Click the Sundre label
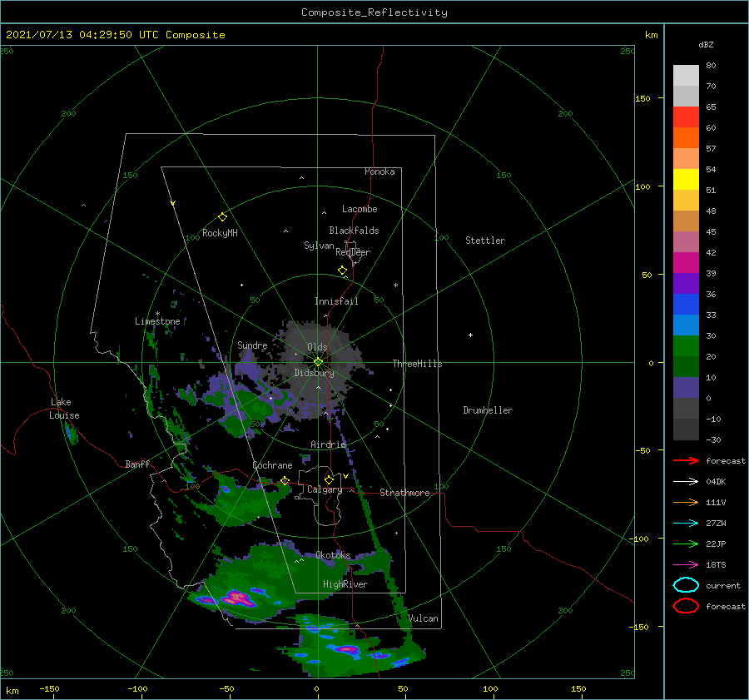749x700 pixels. click(252, 345)
